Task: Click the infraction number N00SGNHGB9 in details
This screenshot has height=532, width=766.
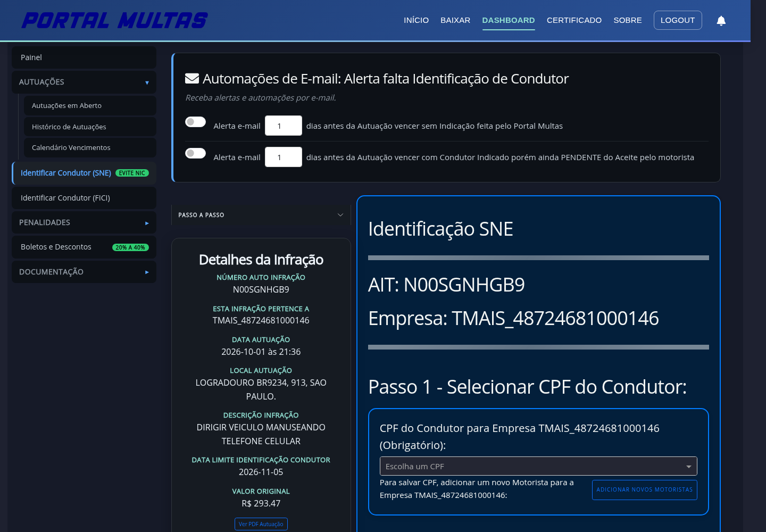Action: [261, 289]
